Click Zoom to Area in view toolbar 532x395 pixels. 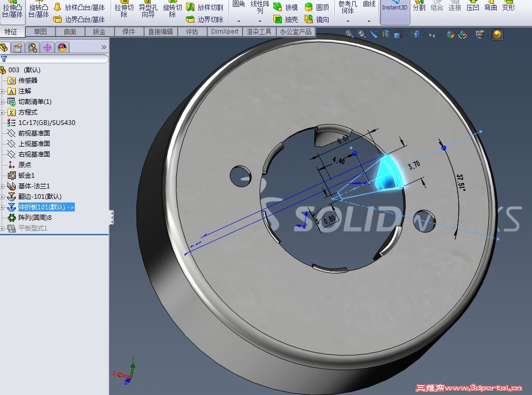[x=361, y=34]
